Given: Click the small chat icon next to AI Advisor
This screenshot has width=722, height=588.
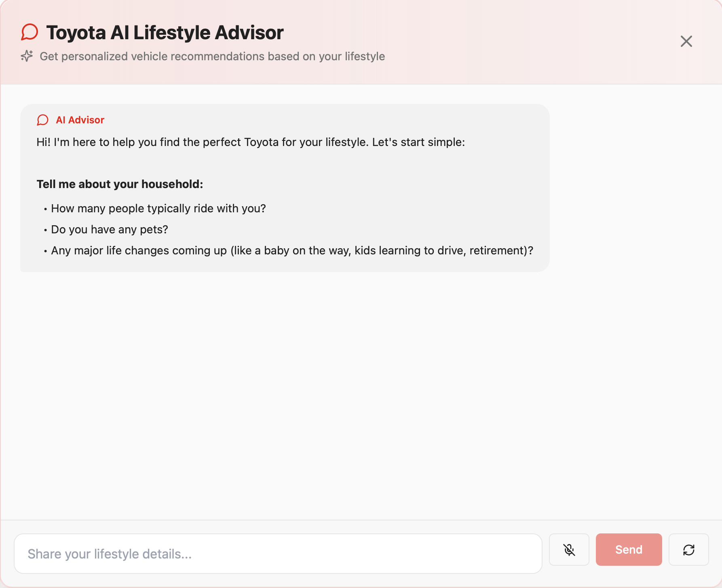Looking at the screenshot, I should click(x=42, y=120).
